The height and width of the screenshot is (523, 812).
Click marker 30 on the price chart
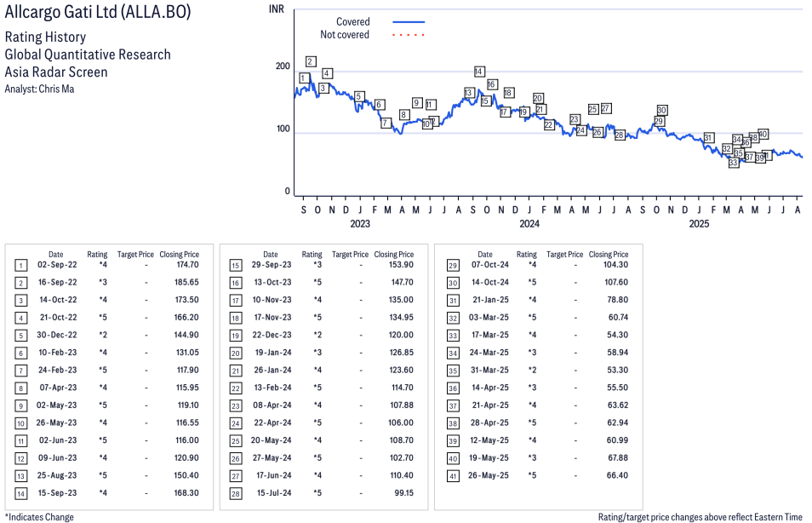click(662, 110)
